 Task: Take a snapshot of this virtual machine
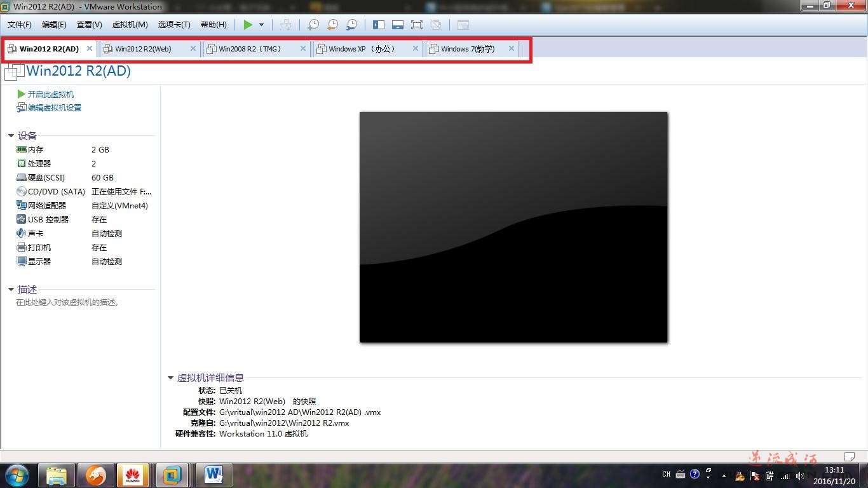click(x=313, y=25)
